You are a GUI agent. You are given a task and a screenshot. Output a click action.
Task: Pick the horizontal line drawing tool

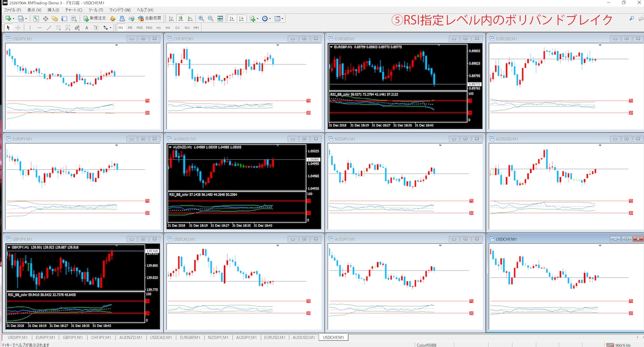(40, 27)
